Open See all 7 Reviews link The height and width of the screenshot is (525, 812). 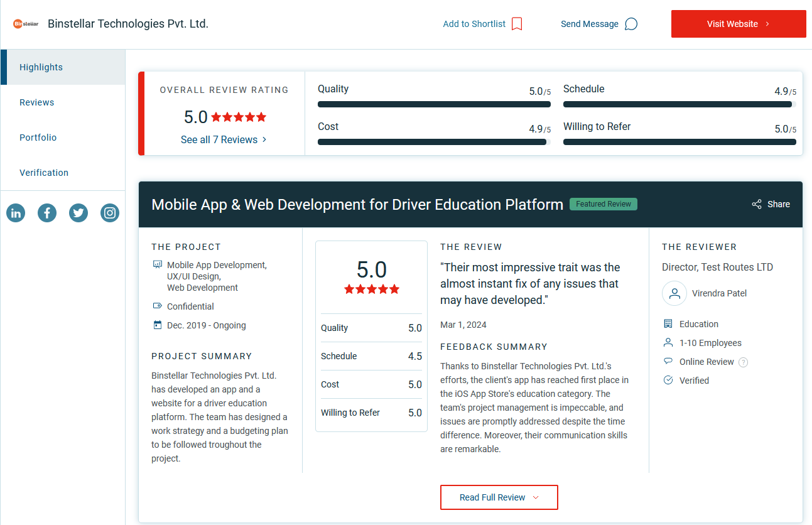224,139
